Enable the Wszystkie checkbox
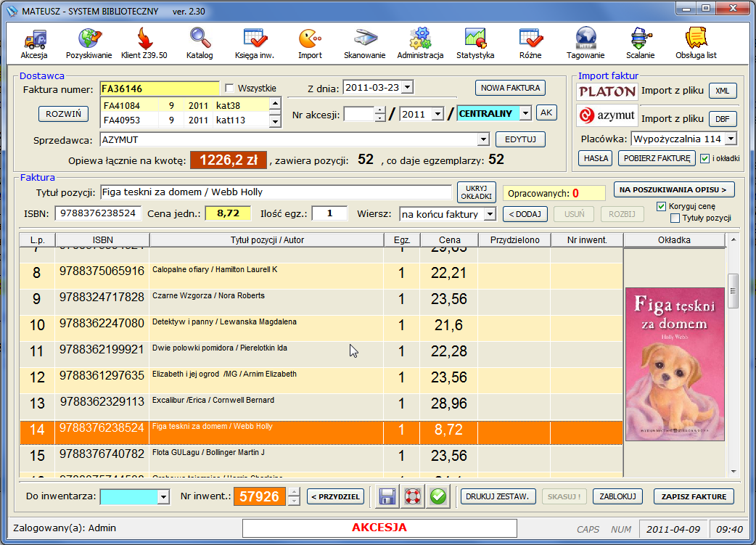Viewport: 756px width, 545px height. point(230,89)
